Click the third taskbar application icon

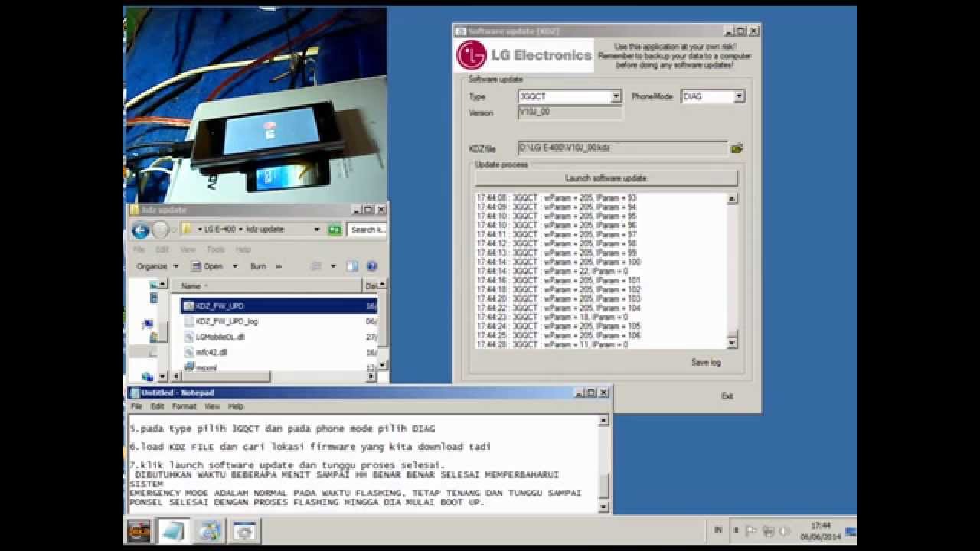click(209, 530)
